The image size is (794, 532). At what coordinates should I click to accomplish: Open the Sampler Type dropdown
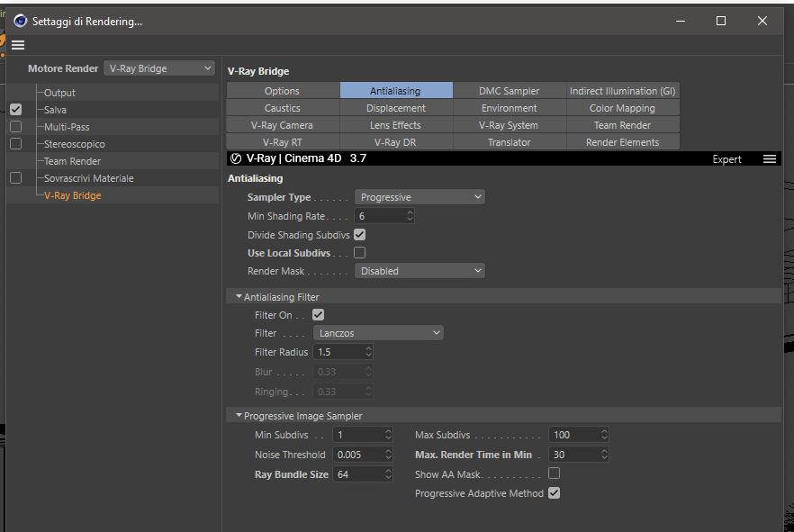point(420,197)
